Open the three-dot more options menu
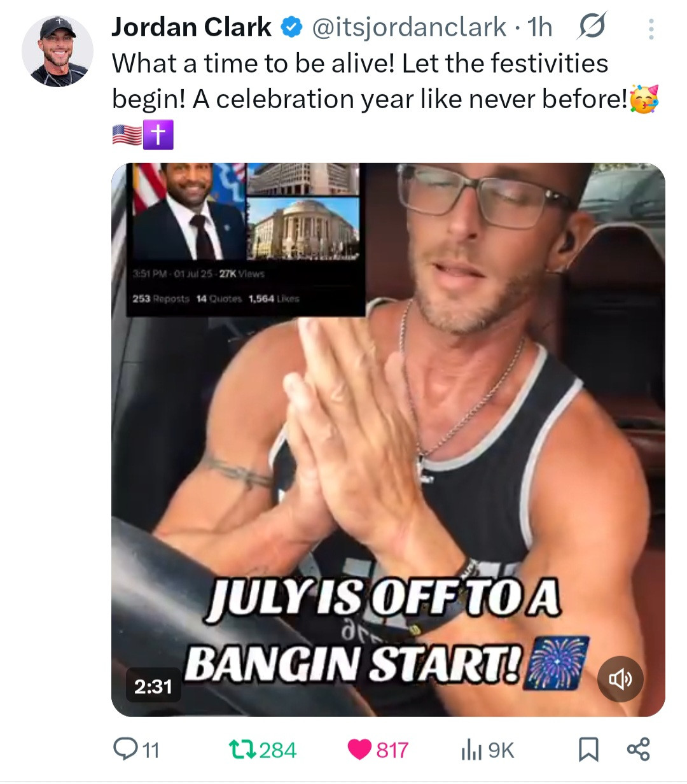The height and width of the screenshot is (784, 687). (651, 29)
